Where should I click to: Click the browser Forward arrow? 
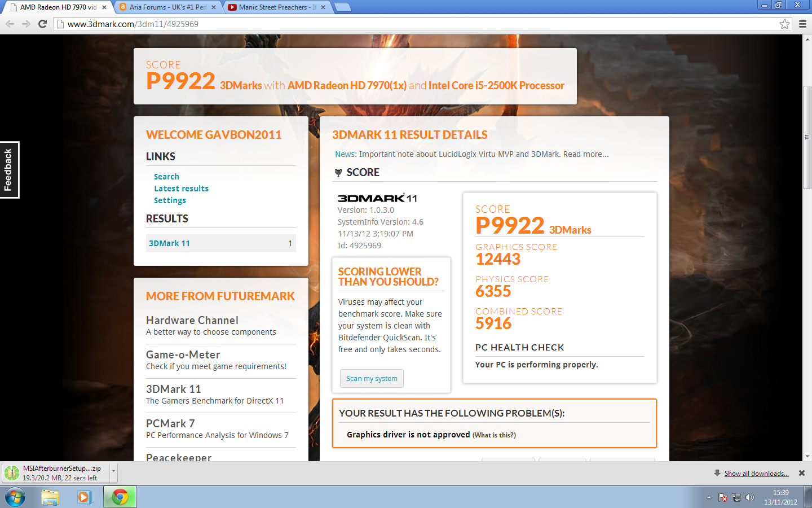[26, 24]
